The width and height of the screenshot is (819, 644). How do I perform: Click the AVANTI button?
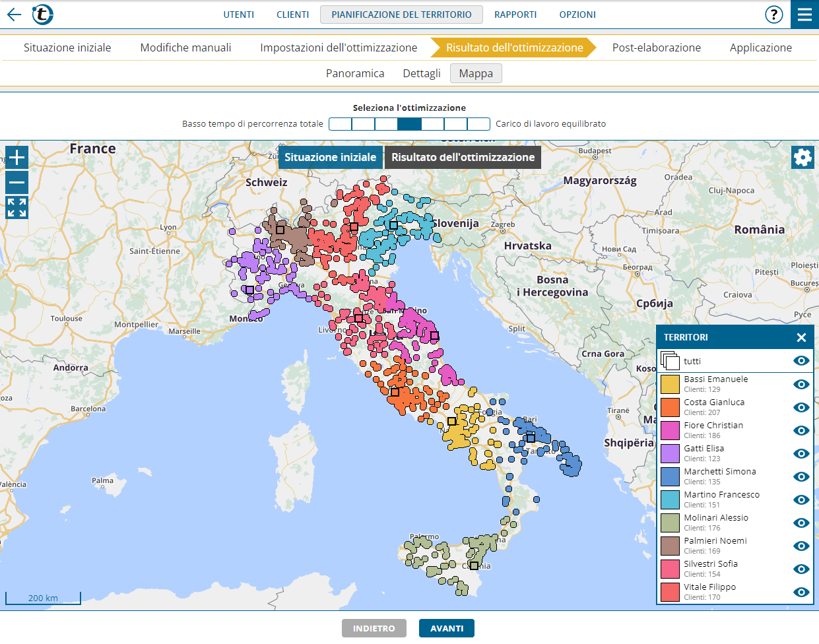(447, 628)
